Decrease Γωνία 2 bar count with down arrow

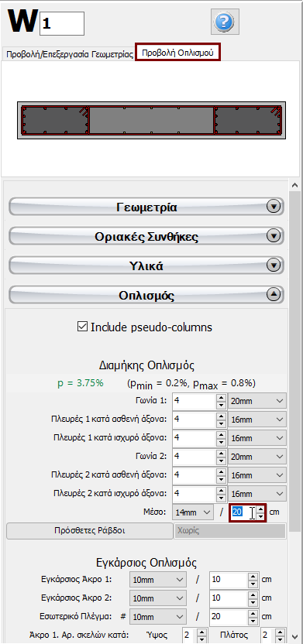click(221, 460)
